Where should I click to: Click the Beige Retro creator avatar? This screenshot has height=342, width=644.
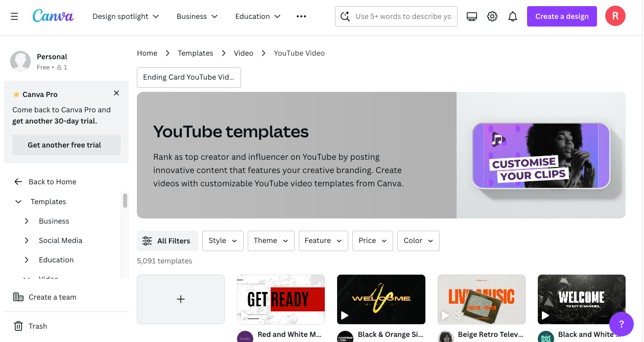pos(445,337)
